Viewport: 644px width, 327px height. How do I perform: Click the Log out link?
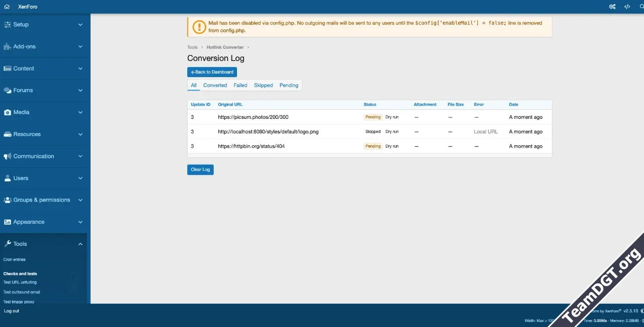[12, 311]
